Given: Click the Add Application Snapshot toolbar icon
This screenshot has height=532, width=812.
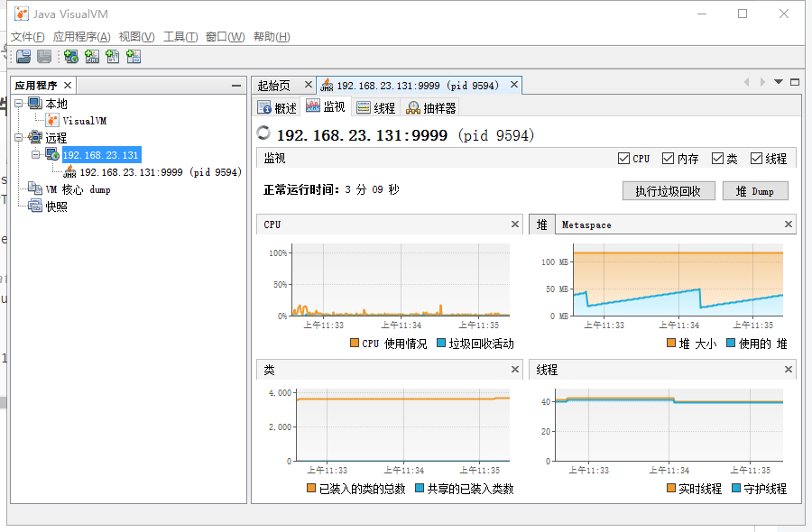Looking at the screenshot, I should point(134,57).
